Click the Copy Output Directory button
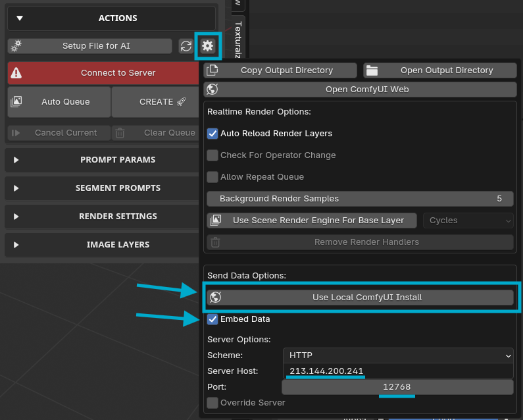This screenshot has width=523, height=420. (280, 70)
